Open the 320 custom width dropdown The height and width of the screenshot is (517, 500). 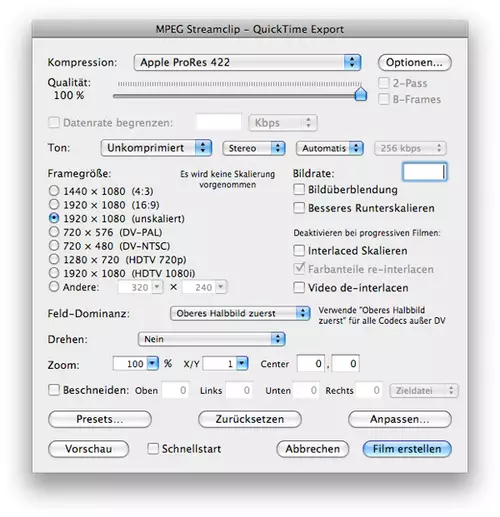[157, 287]
